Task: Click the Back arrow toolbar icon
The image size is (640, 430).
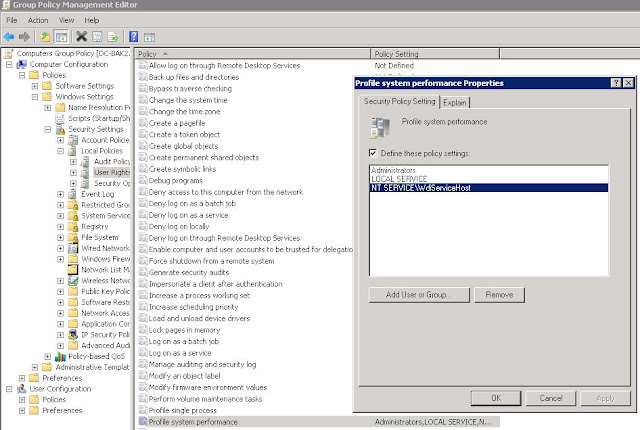Action: pyautogui.click(x=9, y=37)
